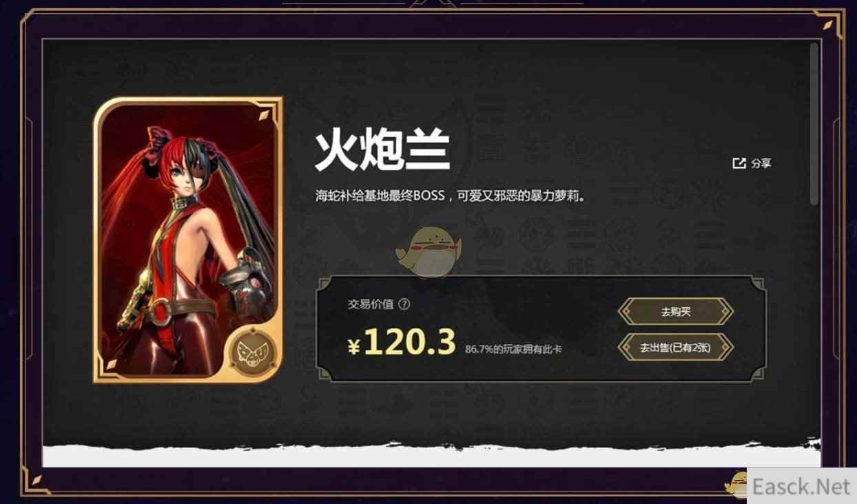The width and height of the screenshot is (857, 504).
Task: Select the 火炮兰 character card image
Action: coord(188,240)
